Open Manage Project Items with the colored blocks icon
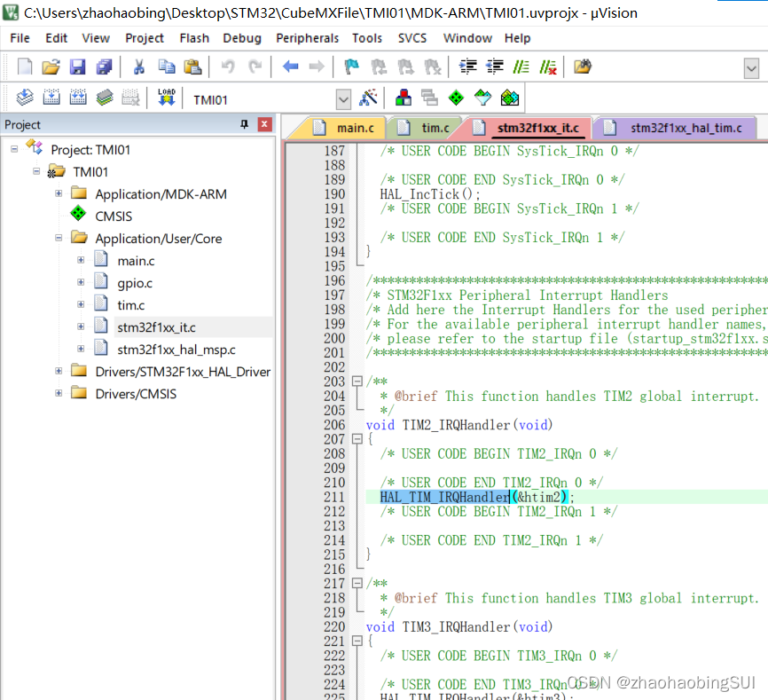Viewport: 768px width, 700px height. (404, 98)
